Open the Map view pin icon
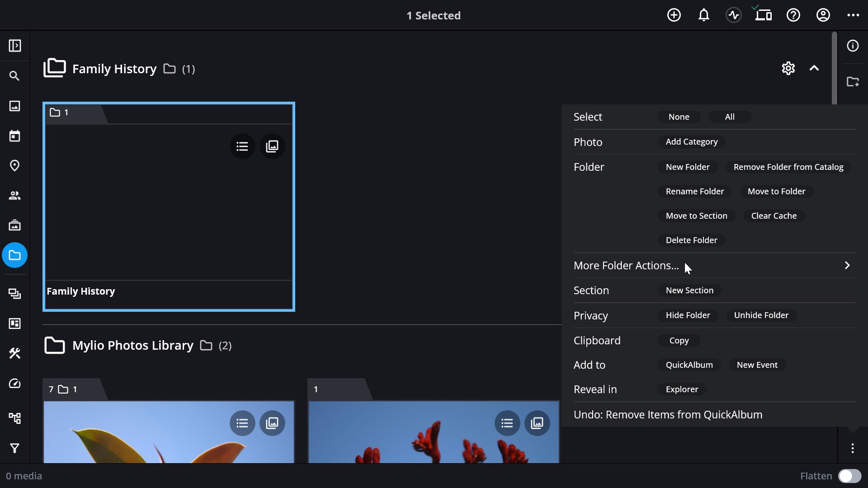 click(15, 165)
